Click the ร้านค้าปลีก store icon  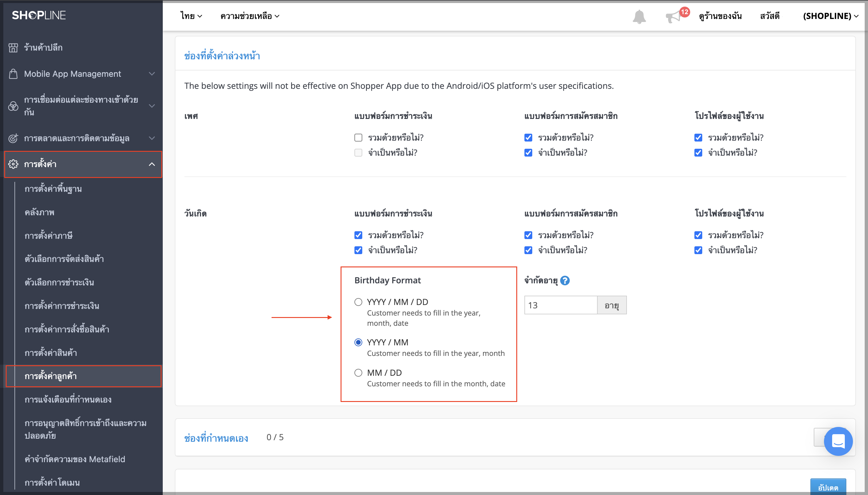point(13,48)
